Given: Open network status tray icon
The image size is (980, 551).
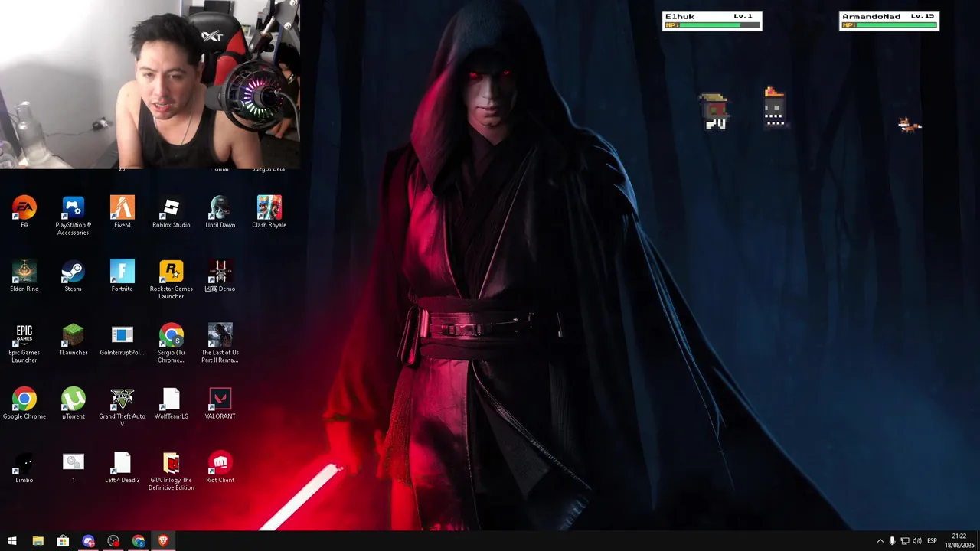Looking at the screenshot, I should (904, 541).
